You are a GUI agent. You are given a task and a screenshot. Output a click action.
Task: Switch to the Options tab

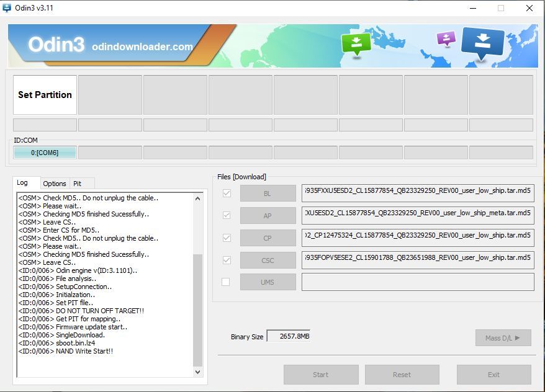[55, 184]
